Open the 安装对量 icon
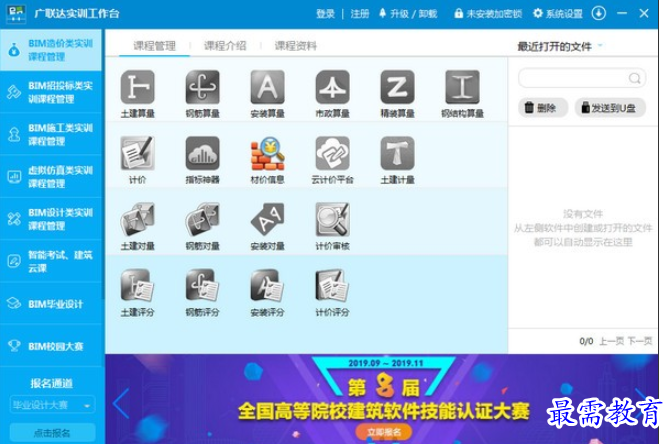671x444 pixels. coord(267,219)
